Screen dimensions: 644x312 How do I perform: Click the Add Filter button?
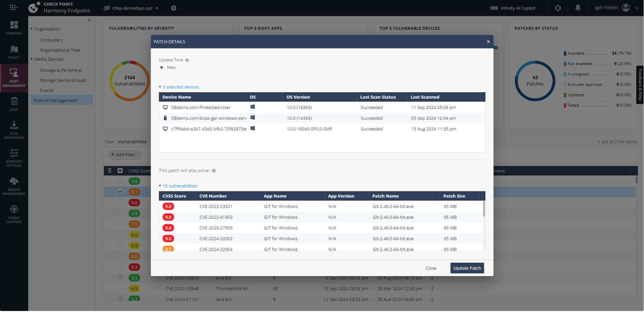pyautogui.click(x=124, y=155)
